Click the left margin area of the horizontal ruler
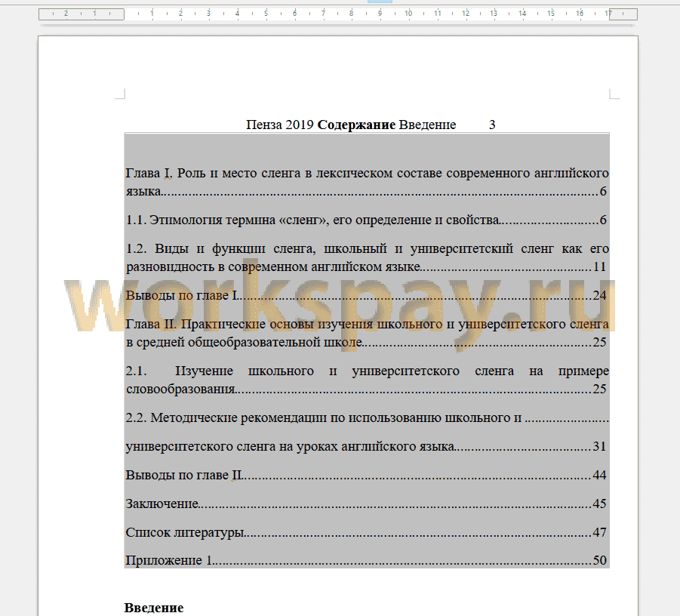Screen dimensions: 680x616 click(82, 14)
